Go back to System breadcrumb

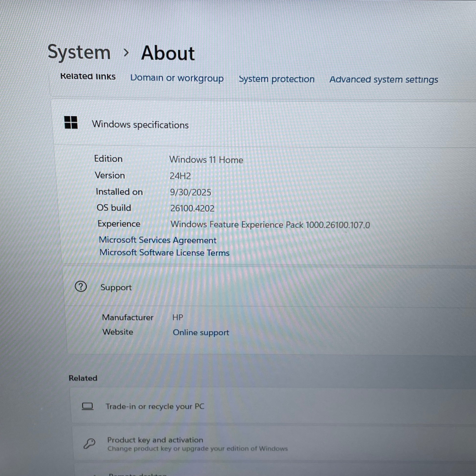point(79,52)
